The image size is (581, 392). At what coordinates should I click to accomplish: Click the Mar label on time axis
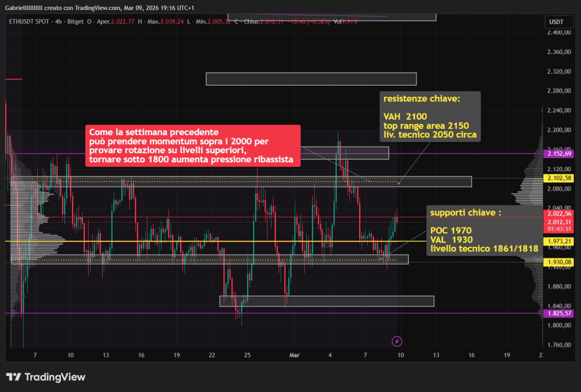[x=295, y=355]
